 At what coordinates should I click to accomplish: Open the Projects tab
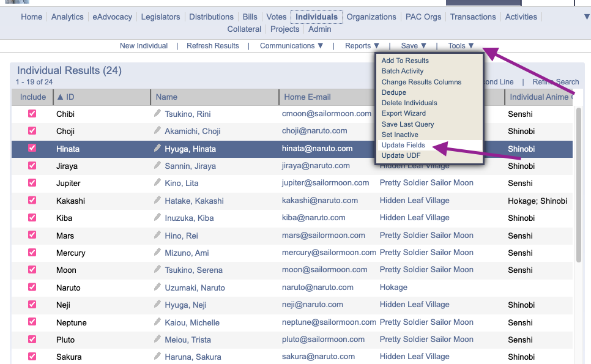coord(285,29)
